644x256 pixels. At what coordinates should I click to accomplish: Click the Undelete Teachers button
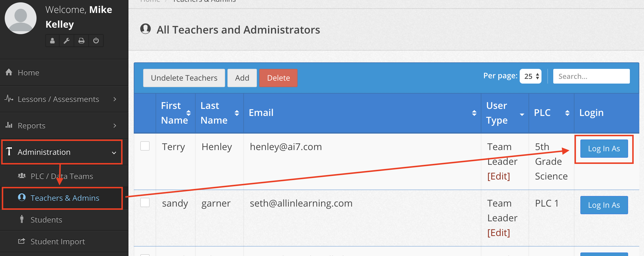184,78
